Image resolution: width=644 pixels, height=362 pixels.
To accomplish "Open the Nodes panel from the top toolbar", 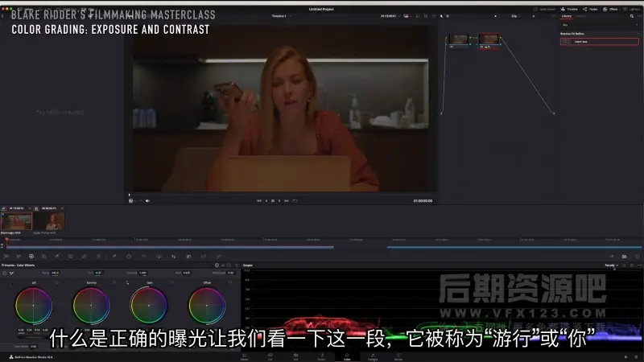I will (x=591, y=8).
